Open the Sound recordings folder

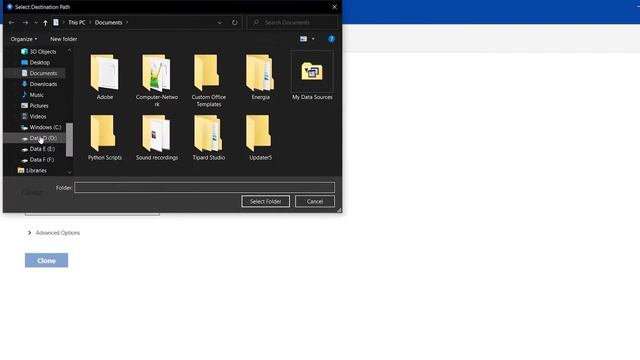click(x=157, y=138)
